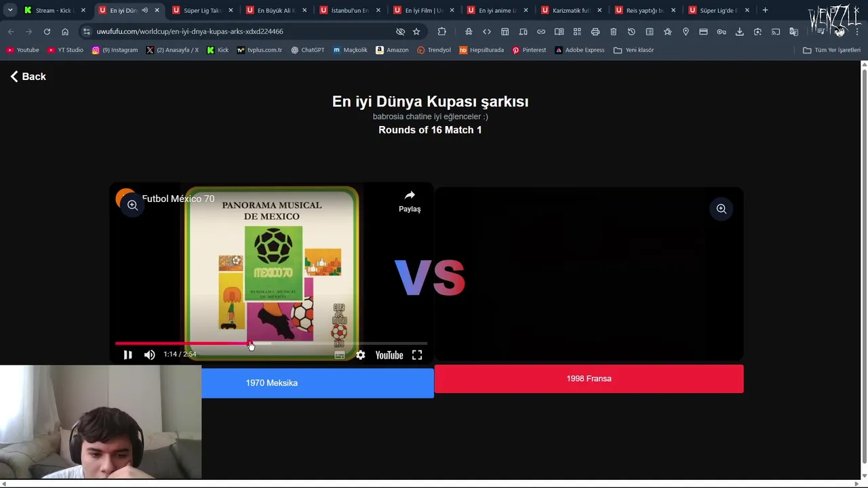Image resolution: width=868 pixels, height=488 pixels.
Task: Go Back to previous page
Action: (28, 77)
